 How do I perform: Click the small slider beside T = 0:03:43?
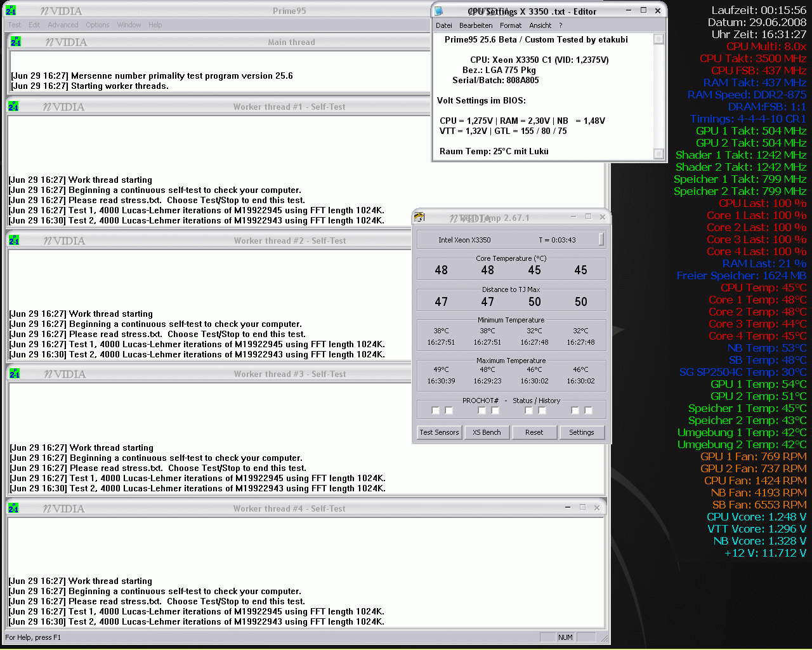[x=601, y=239]
